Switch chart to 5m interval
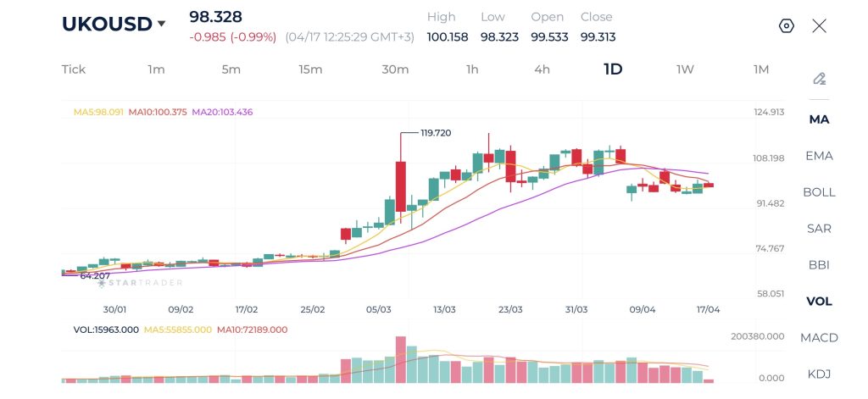Image resolution: width=868 pixels, height=399 pixels. point(231,69)
